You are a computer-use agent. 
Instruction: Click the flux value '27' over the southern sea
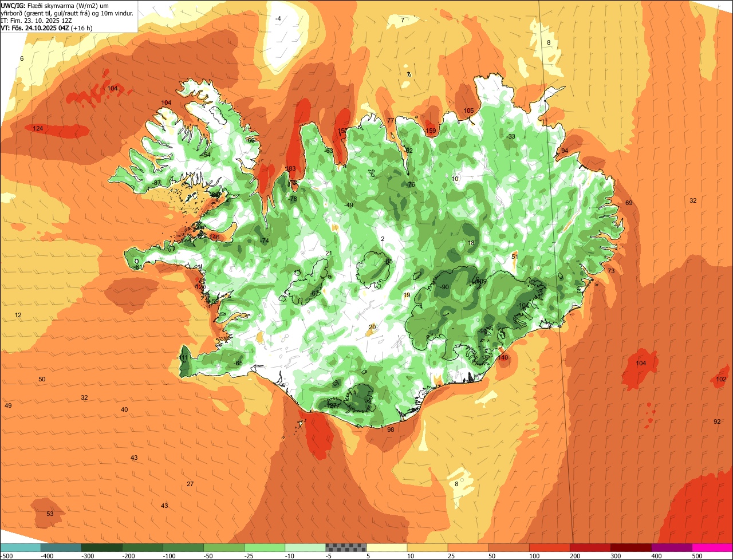pos(190,484)
